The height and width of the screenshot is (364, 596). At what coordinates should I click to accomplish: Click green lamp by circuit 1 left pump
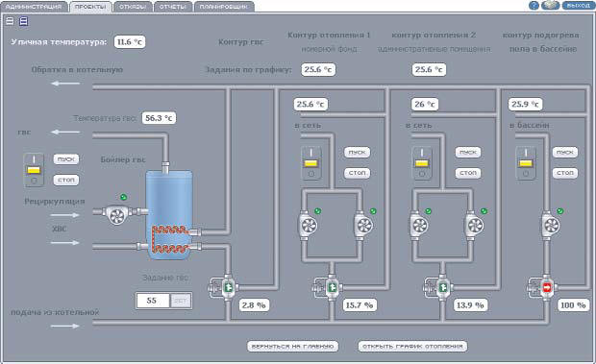[x=318, y=211]
